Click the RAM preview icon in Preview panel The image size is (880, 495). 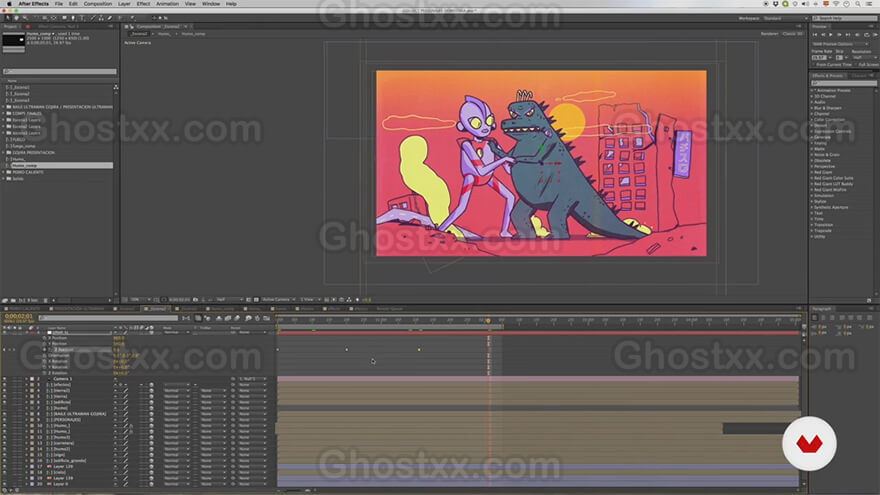pos(875,35)
